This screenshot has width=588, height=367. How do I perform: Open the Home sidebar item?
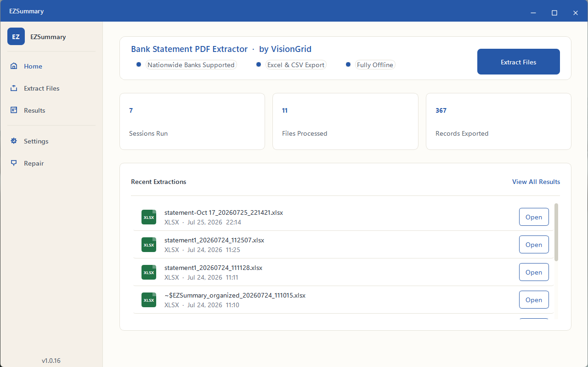click(51, 66)
